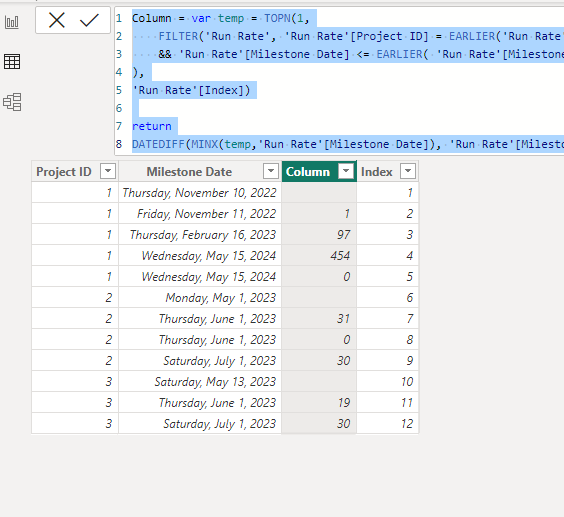The image size is (564, 517).
Task: Open the Project ID column filter dropdown
Action: coord(108,171)
